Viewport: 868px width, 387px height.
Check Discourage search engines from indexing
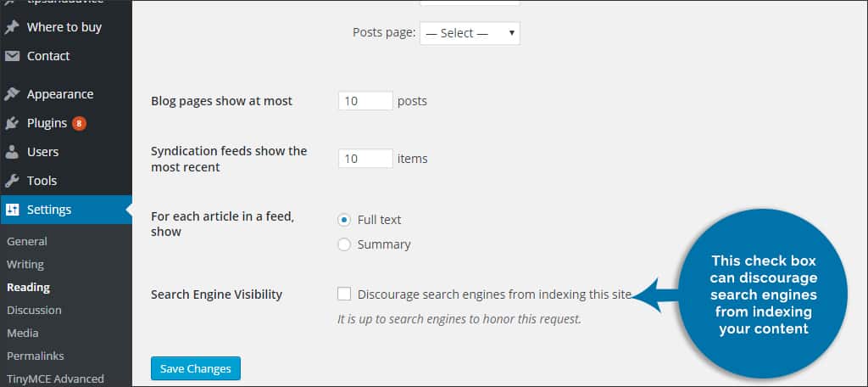[344, 294]
